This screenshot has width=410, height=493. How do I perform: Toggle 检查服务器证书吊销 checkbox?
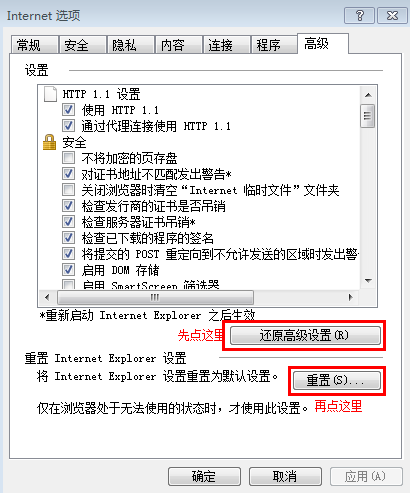(68, 222)
